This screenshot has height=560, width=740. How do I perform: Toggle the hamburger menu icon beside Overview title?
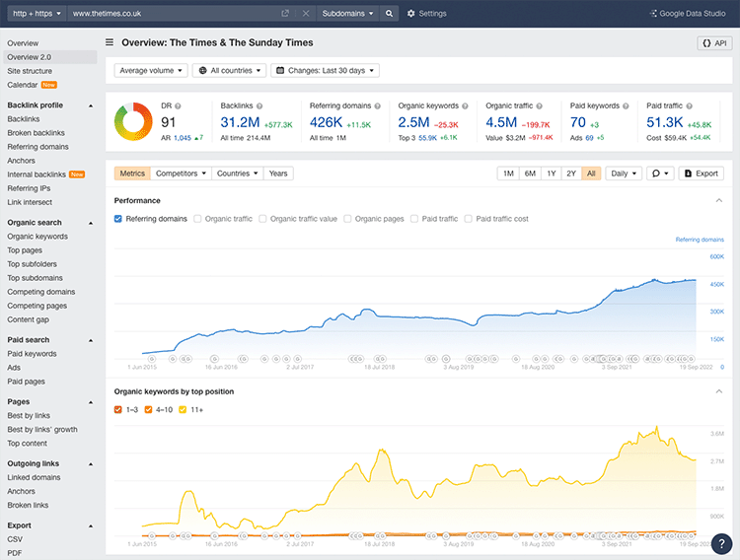[x=110, y=42]
